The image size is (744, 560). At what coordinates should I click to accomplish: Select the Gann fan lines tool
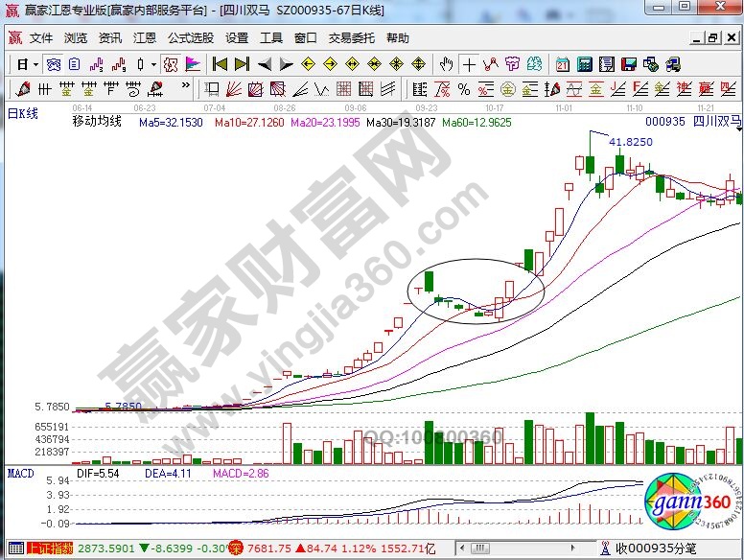coord(235,89)
